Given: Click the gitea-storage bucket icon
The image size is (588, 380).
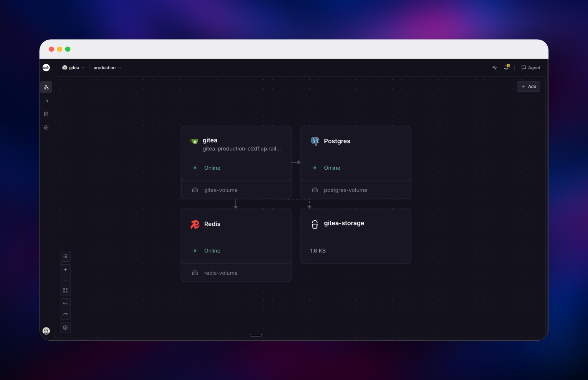Looking at the screenshot, I should click(315, 224).
